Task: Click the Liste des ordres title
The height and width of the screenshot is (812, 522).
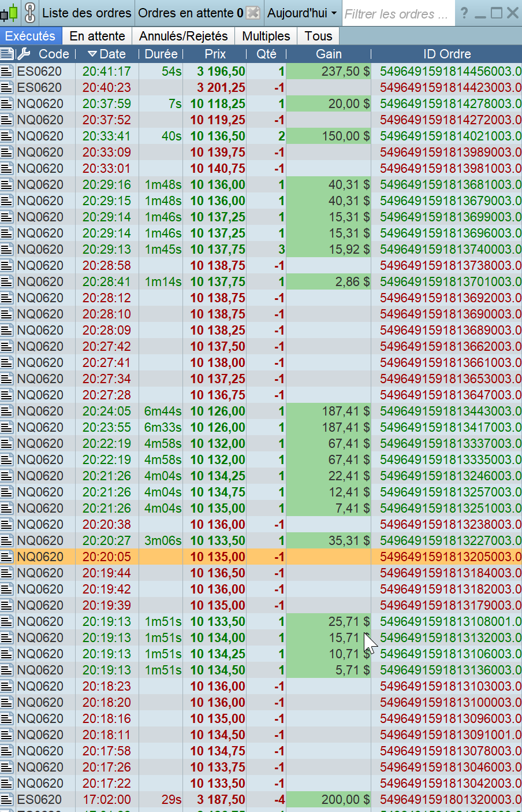Action: tap(87, 13)
